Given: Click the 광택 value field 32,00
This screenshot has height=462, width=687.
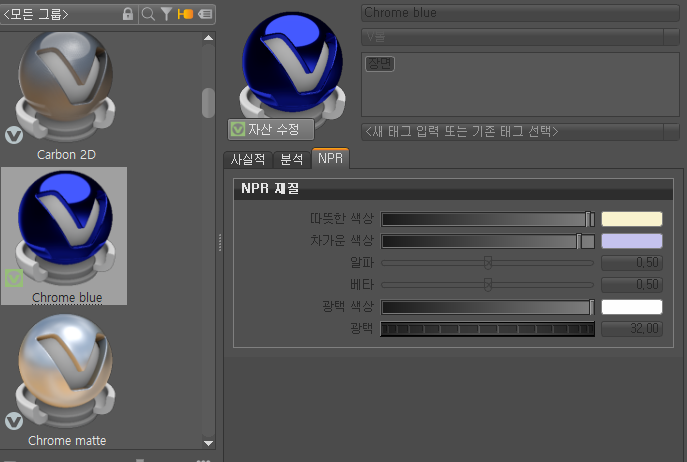Looking at the screenshot, I should click(632, 329).
